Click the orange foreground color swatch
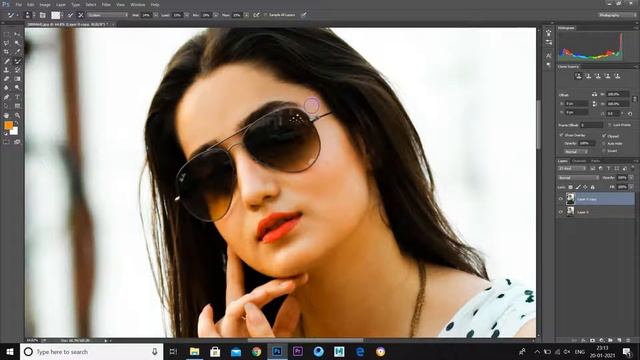Image resolution: width=640 pixels, height=360 pixels. coord(8,125)
